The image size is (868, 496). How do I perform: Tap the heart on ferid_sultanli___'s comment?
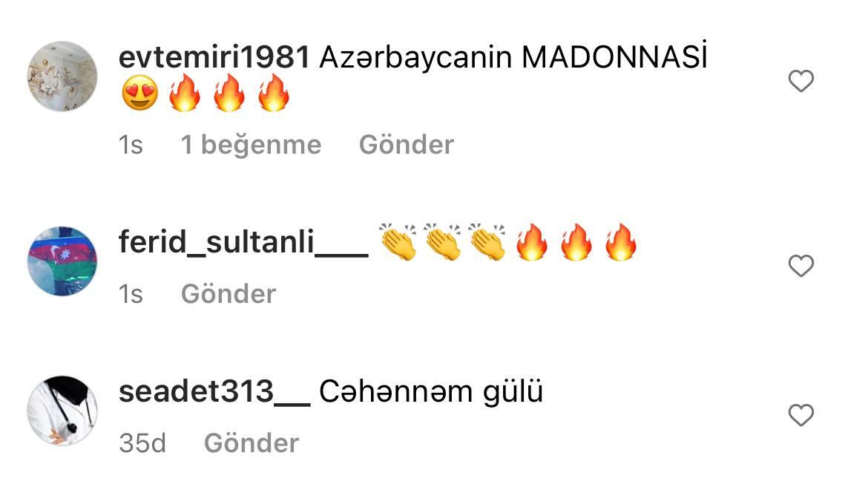point(800,266)
